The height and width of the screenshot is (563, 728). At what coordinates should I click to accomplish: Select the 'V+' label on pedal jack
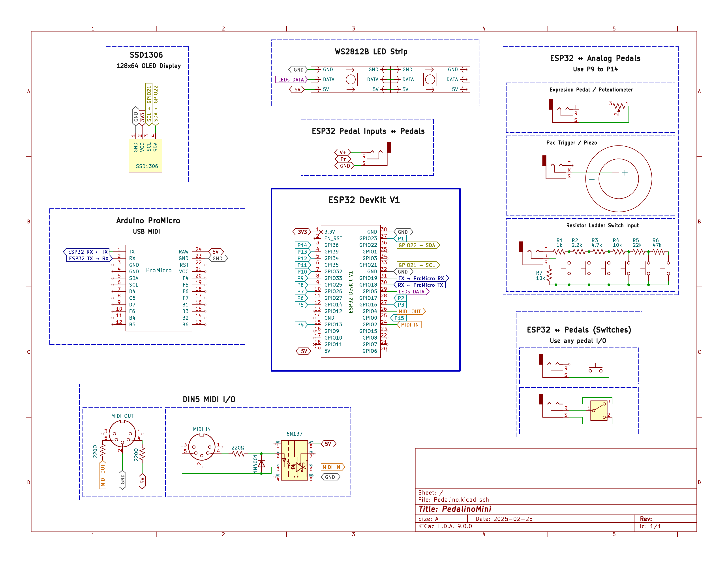[343, 152]
